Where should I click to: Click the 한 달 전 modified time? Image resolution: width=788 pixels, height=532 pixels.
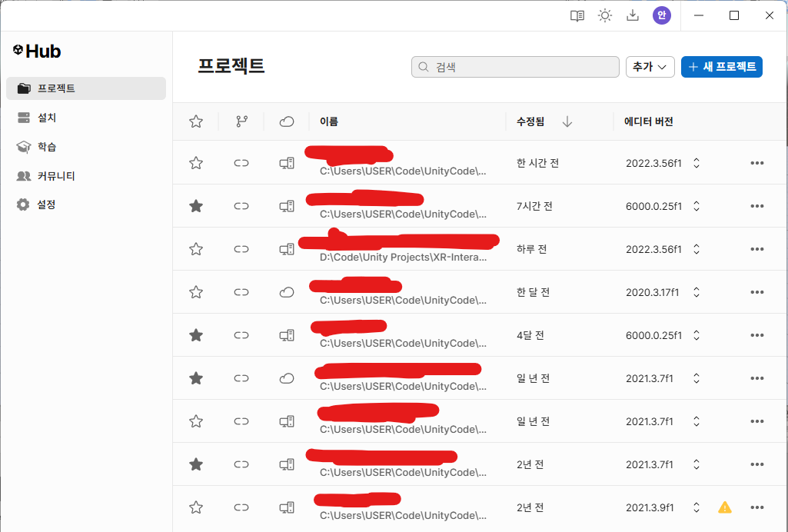pos(534,292)
